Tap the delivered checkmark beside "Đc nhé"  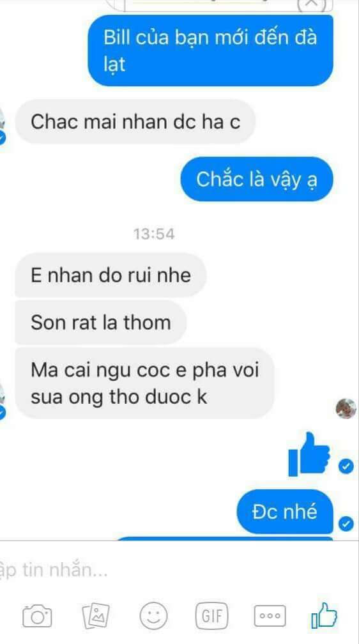[346, 524]
